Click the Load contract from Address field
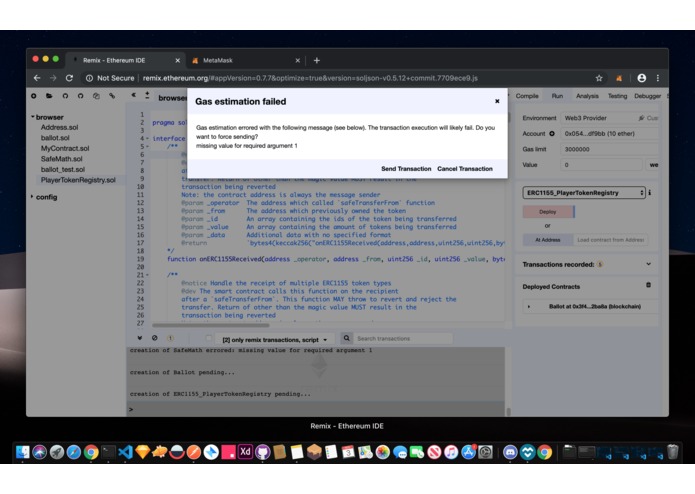Viewport: 695px width, 494px height. point(610,240)
